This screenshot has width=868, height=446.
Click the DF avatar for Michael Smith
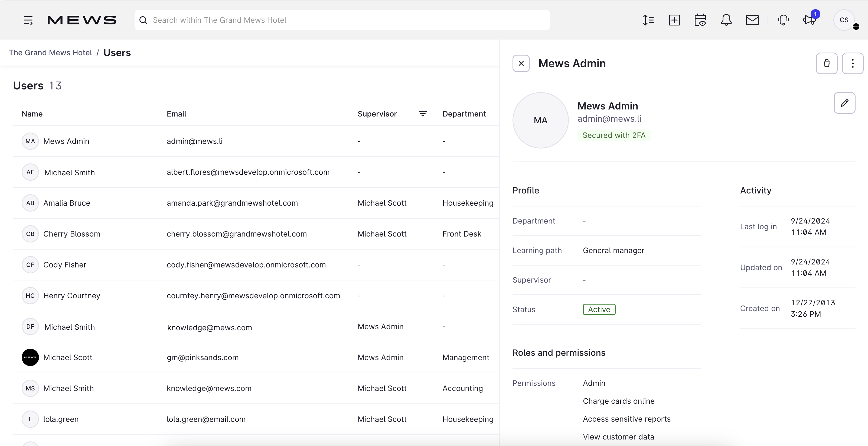tap(30, 327)
